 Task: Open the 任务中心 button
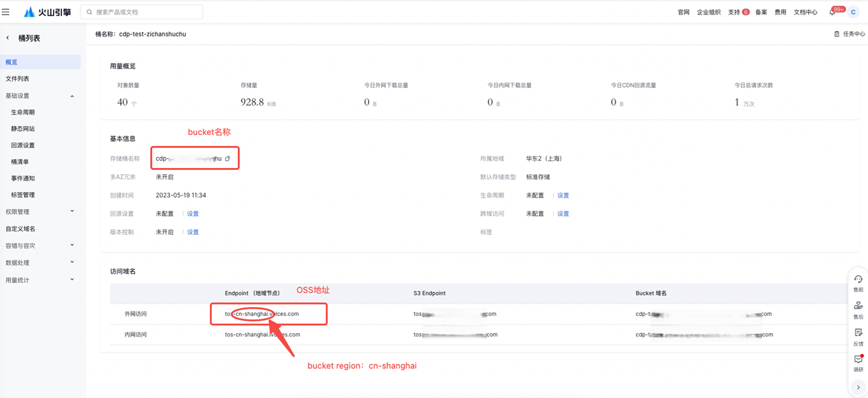pyautogui.click(x=849, y=34)
